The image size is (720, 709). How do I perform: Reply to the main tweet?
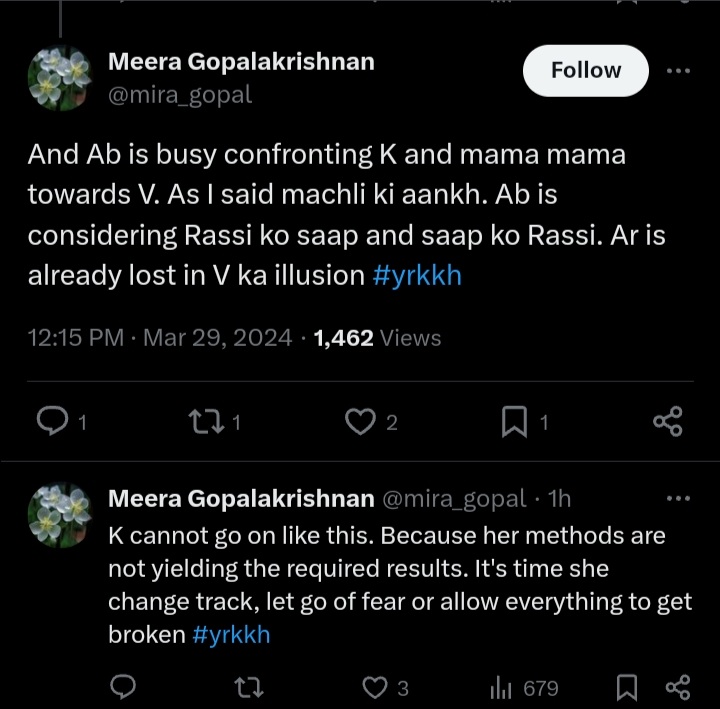[x=52, y=423]
